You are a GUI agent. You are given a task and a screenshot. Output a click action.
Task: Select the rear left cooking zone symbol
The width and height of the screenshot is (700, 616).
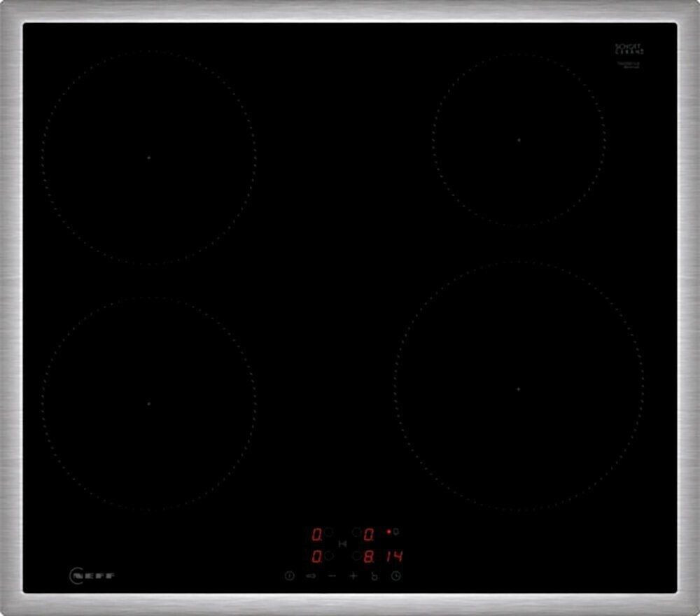pos(329,531)
